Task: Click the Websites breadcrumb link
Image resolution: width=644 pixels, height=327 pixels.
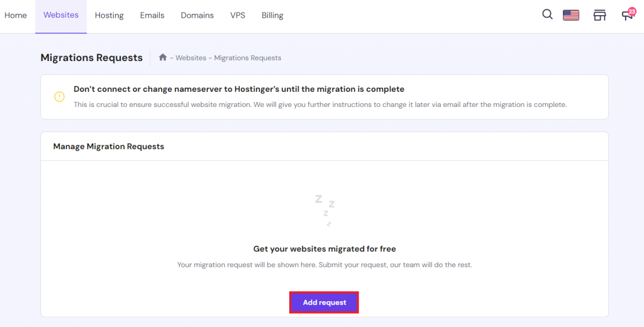Action: [x=191, y=58]
